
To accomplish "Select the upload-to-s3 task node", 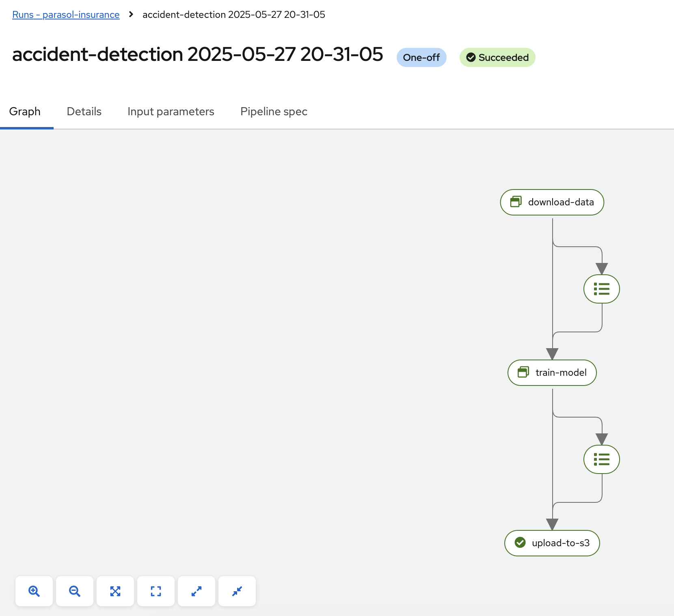I will (x=552, y=543).
